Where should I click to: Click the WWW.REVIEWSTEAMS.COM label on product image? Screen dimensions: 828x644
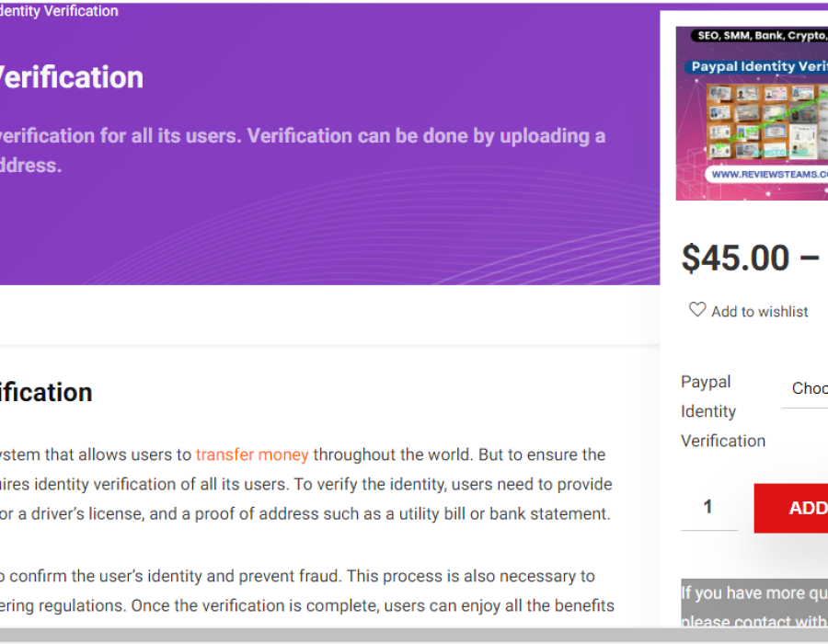pyautogui.click(x=769, y=174)
